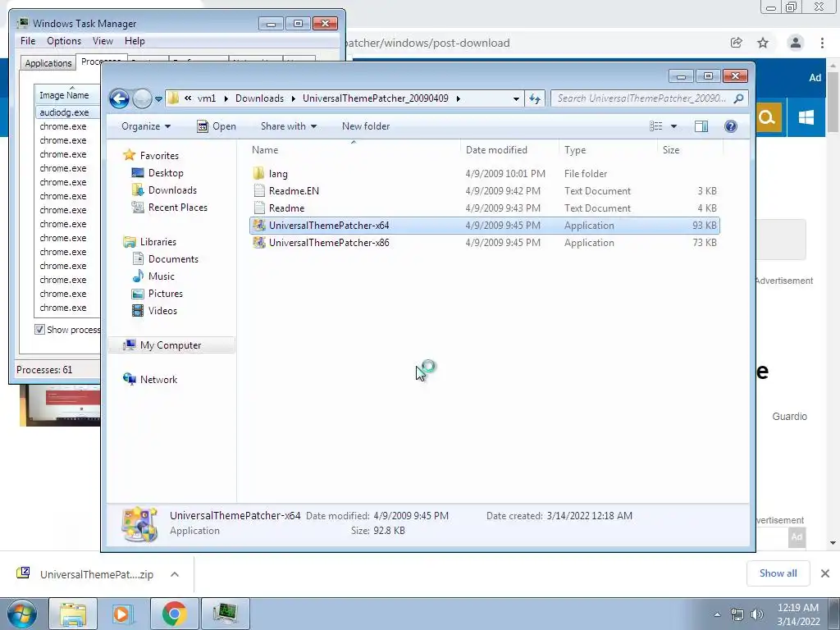Sort by Size column header
The width and height of the screenshot is (840, 630).
[x=690, y=150]
